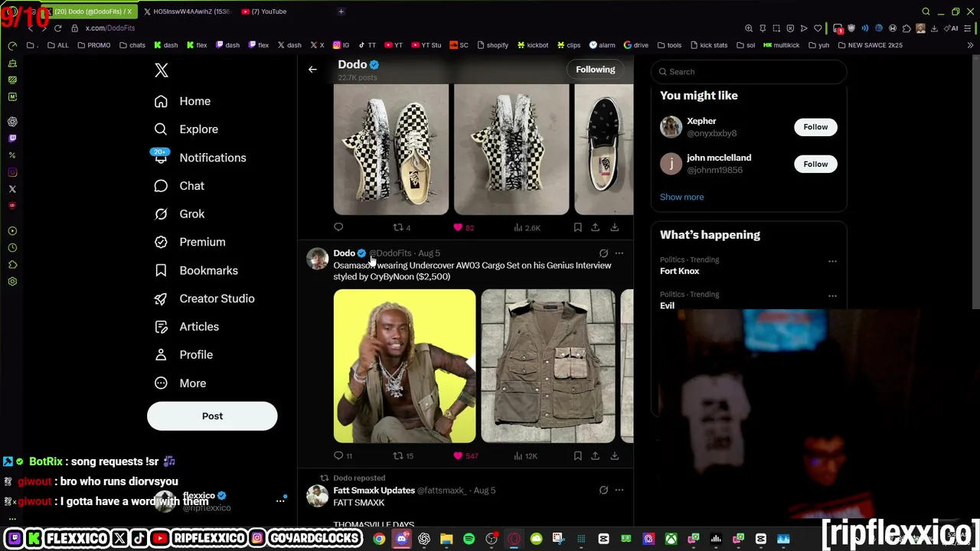Unlike the Osamason post
Image resolution: width=980 pixels, height=551 pixels.
point(465,456)
